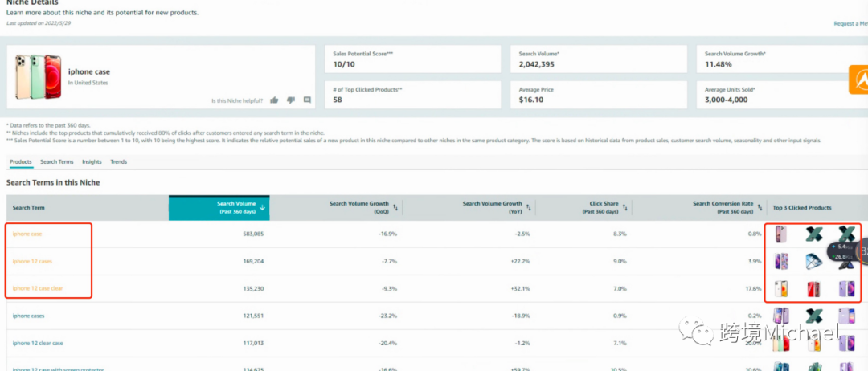Open second clicked product for iphone case
868x371 pixels.
pos(813,234)
